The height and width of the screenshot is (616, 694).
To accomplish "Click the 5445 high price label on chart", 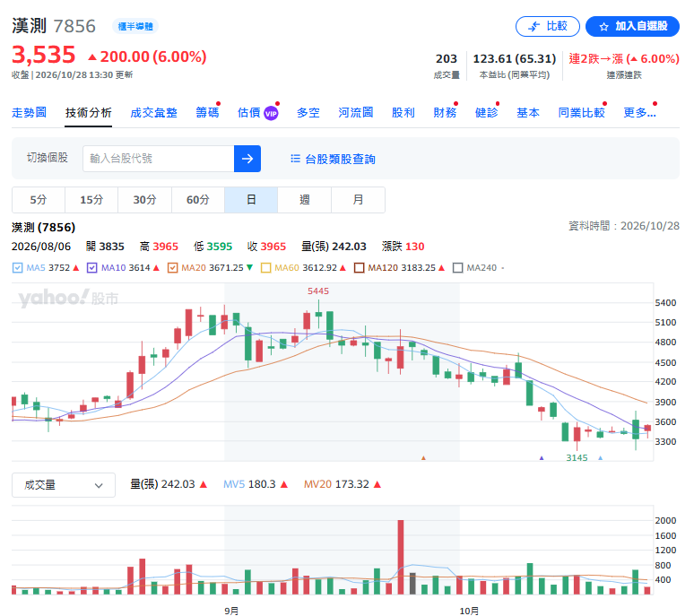I will 318,291.
